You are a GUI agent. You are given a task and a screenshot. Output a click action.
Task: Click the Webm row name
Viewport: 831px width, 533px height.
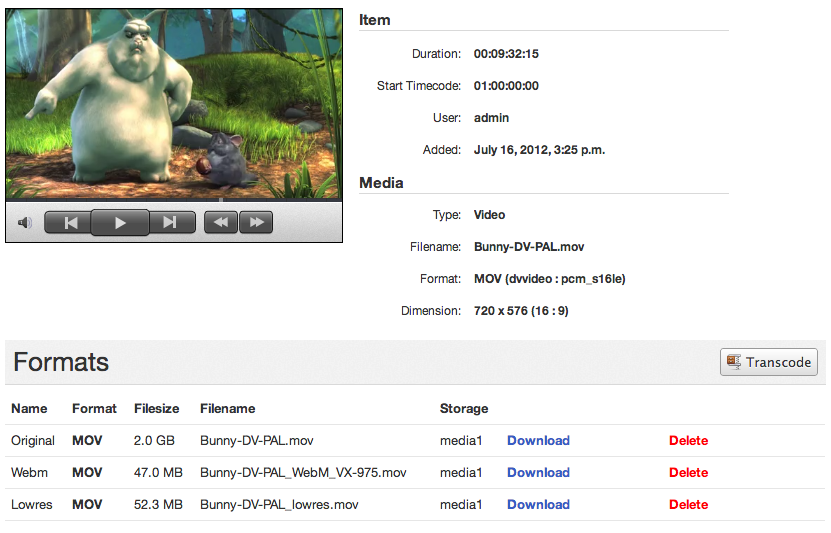point(29,473)
